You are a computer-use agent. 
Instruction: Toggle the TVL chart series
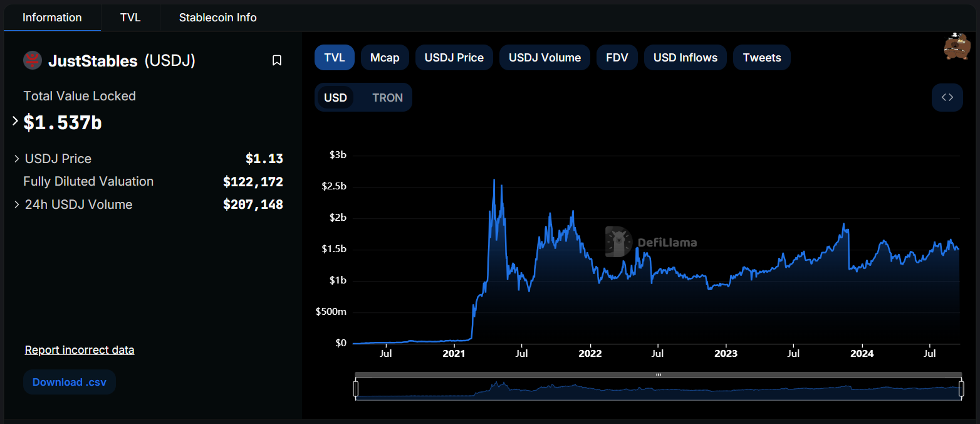[335, 58]
